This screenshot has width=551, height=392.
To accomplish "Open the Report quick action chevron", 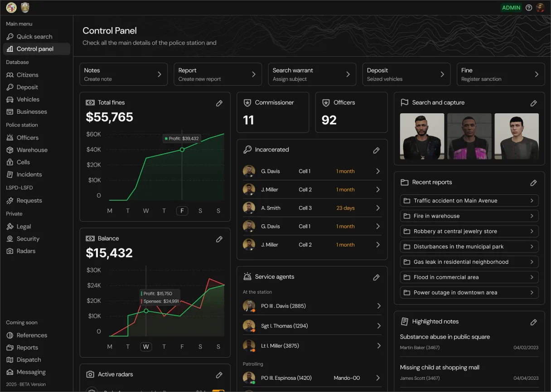I will click(x=254, y=74).
